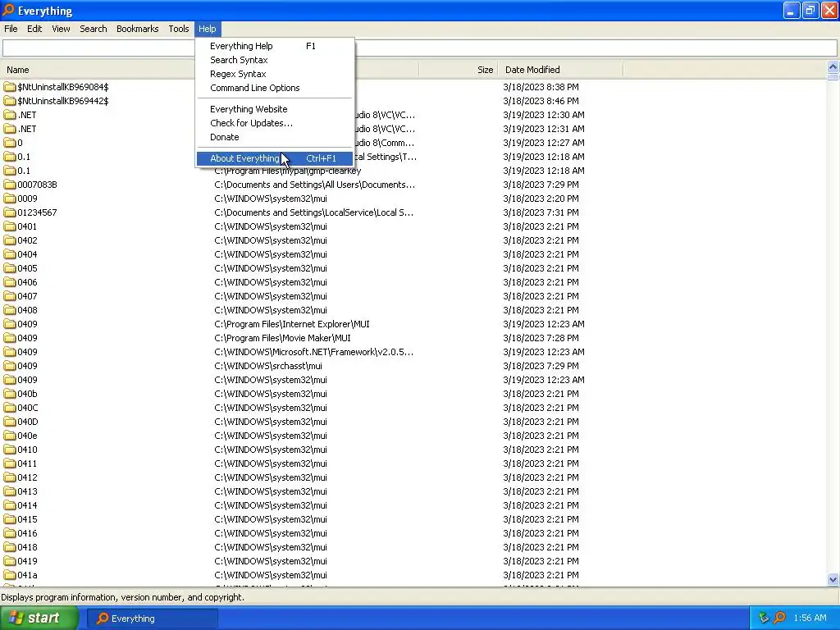
Task: Open the Bookmarks menu
Action: (x=137, y=29)
